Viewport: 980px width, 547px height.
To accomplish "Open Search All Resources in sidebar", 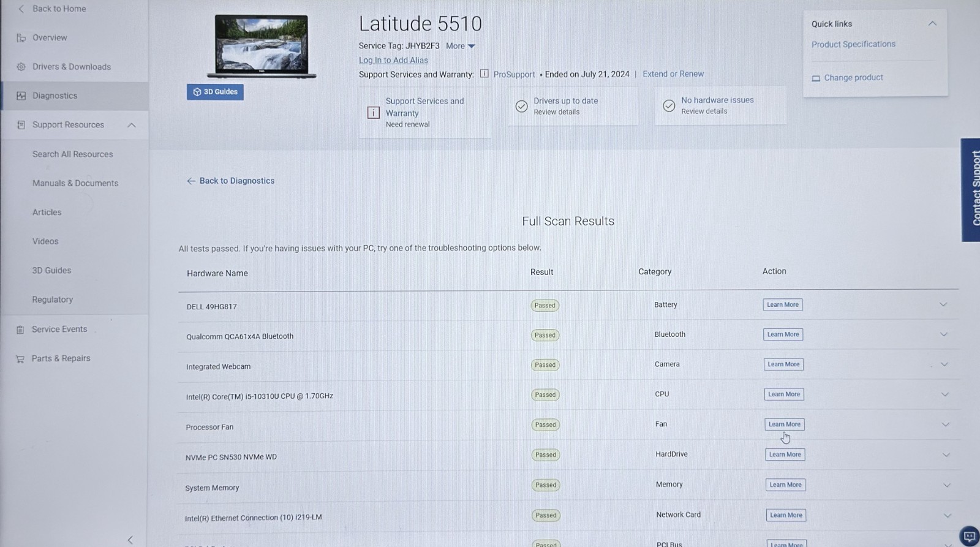I will tap(73, 154).
